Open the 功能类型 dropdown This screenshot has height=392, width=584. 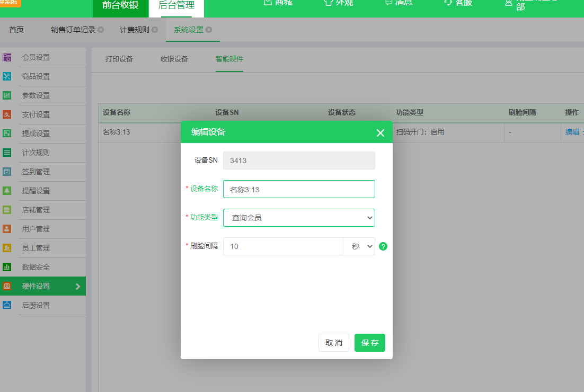tap(299, 217)
